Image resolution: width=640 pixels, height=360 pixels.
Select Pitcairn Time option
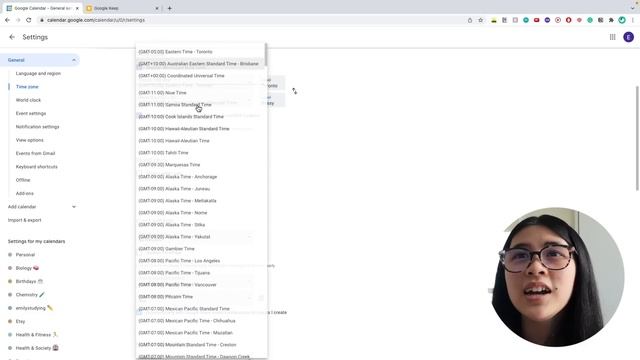pos(200,297)
